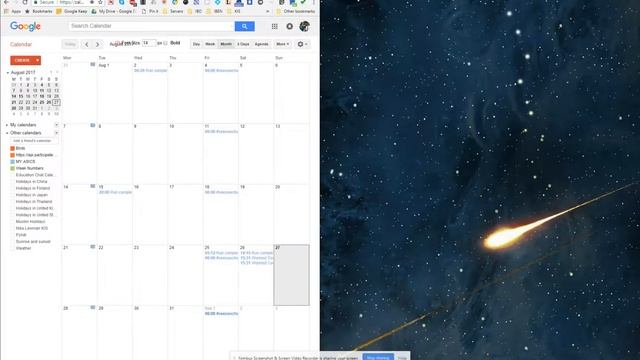Click the Google logo

pos(25,27)
